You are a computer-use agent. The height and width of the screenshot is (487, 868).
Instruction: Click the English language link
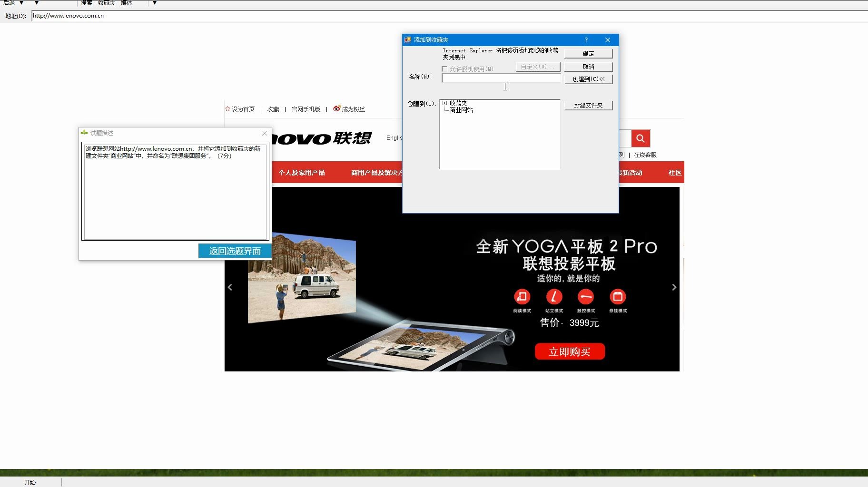395,138
